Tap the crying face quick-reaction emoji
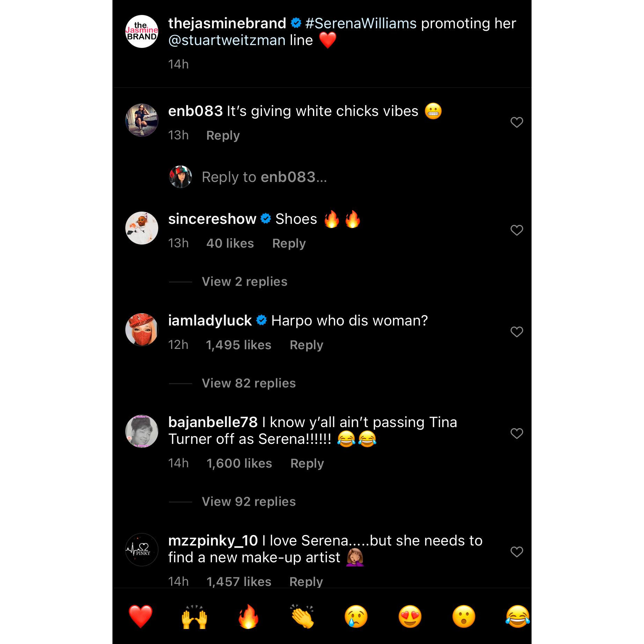644x644 pixels. click(x=356, y=616)
